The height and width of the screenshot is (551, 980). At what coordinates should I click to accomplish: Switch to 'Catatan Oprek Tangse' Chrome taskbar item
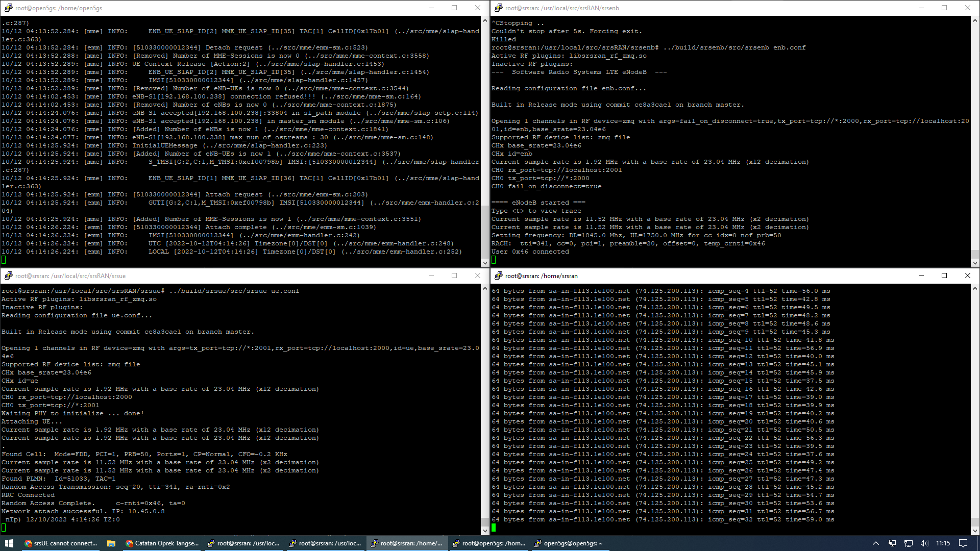coord(162,543)
